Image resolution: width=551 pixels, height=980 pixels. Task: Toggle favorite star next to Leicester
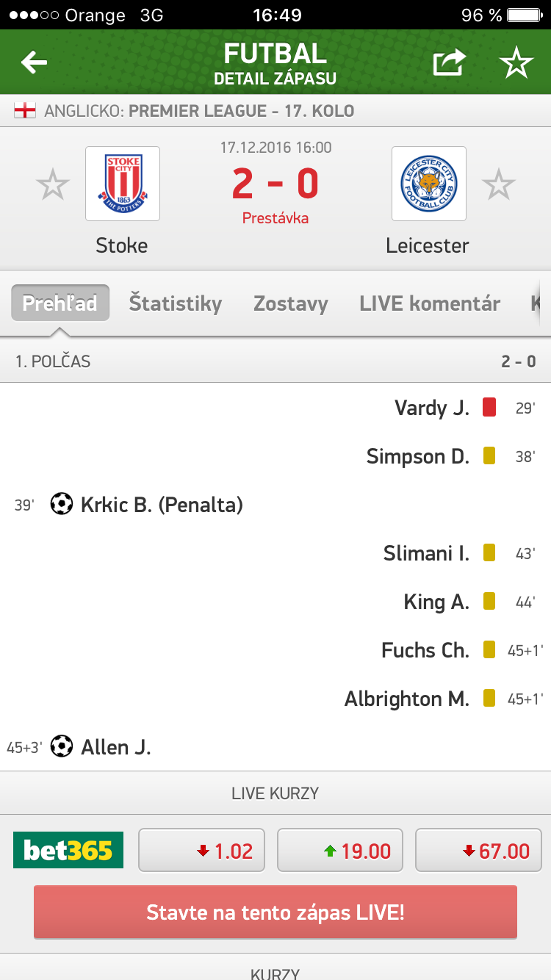click(x=499, y=184)
